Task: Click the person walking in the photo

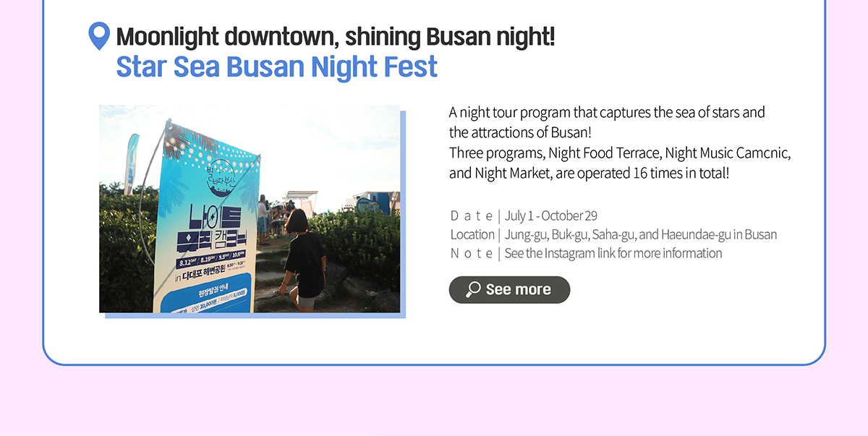Action: pos(302,259)
